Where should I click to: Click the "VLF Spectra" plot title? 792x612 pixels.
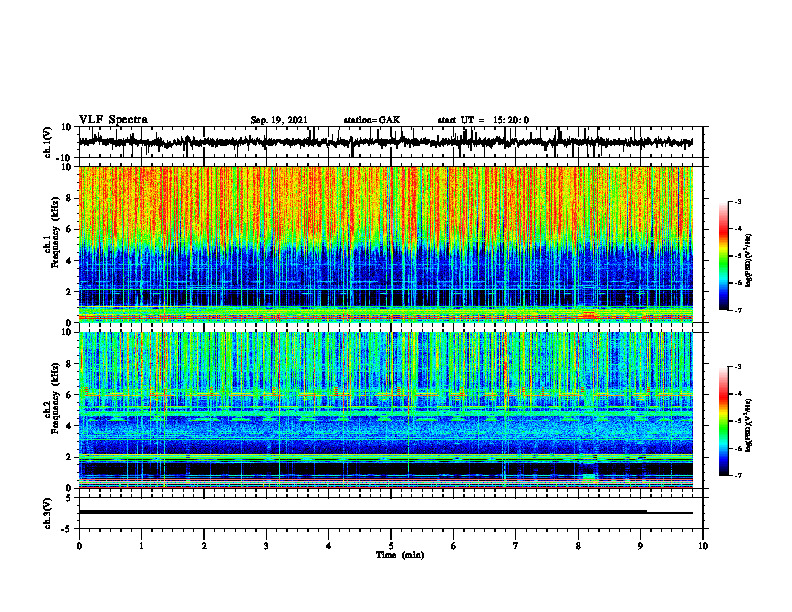click(113, 120)
